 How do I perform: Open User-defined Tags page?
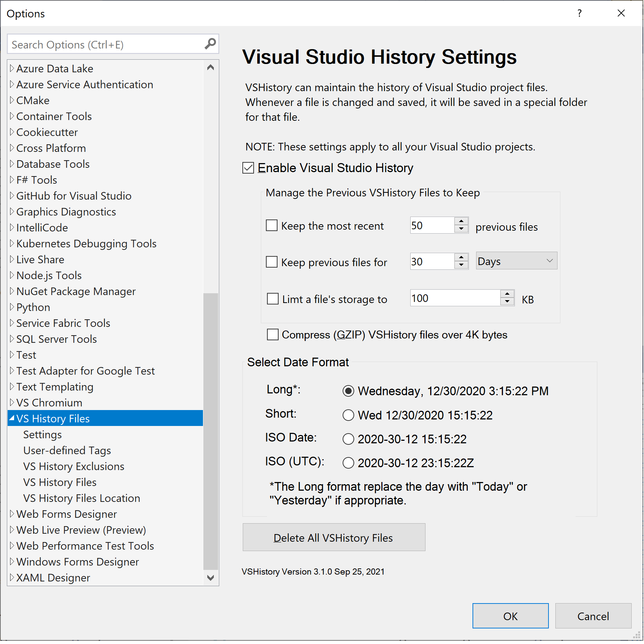[67, 450]
